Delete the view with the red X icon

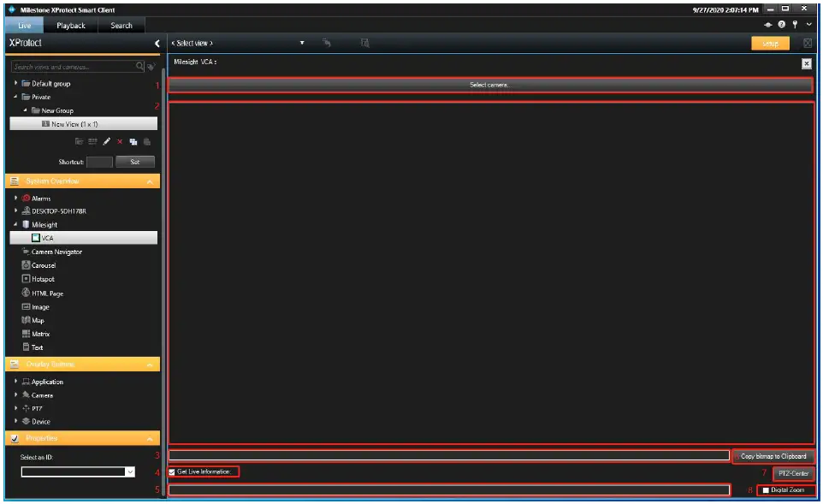[120, 140]
